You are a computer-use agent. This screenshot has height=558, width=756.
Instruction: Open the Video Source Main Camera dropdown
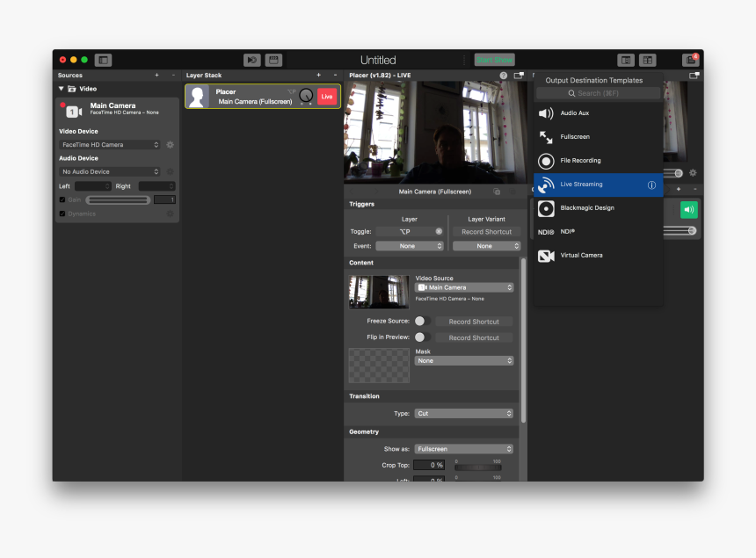(x=464, y=287)
